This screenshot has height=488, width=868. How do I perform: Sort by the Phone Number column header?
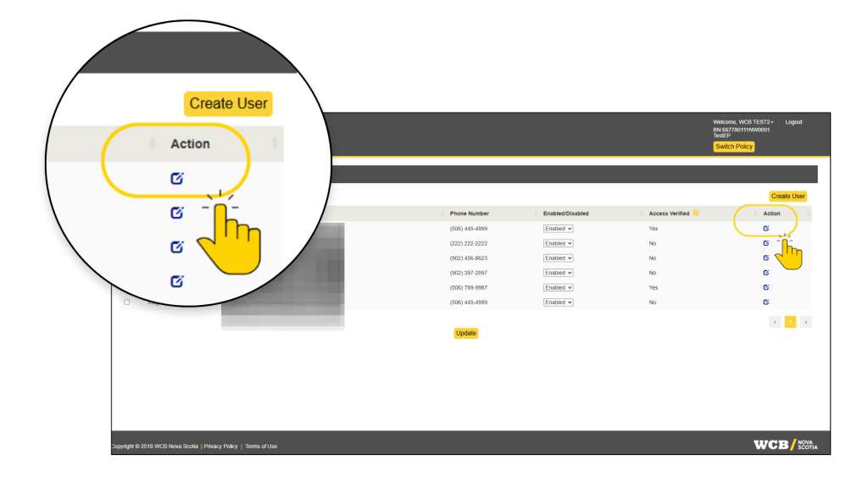click(x=469, y=213)
